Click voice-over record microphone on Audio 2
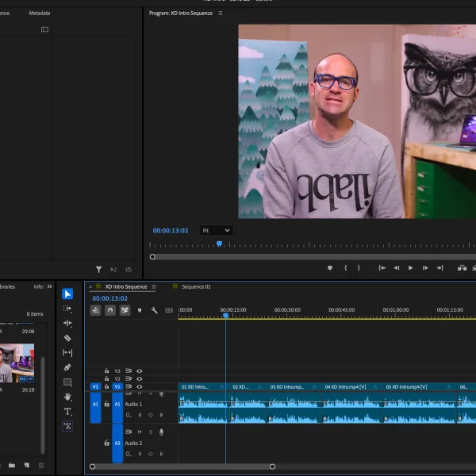This screenshot has width=476, height=476. coord(162,432)
